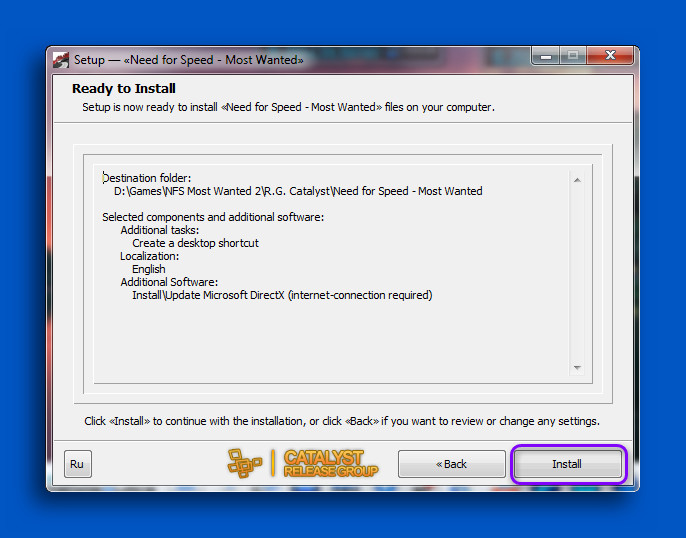This screenshot has height=538, width=686.
Task: Click the "Additional Software:" line in the summary
Action: pos(169,282)
